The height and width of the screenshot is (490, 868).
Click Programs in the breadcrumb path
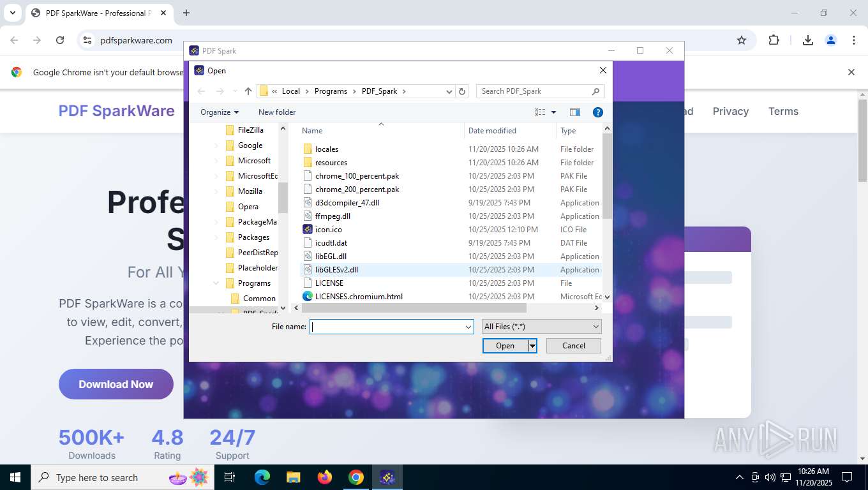pyautogui.click(x=331, y=91)
